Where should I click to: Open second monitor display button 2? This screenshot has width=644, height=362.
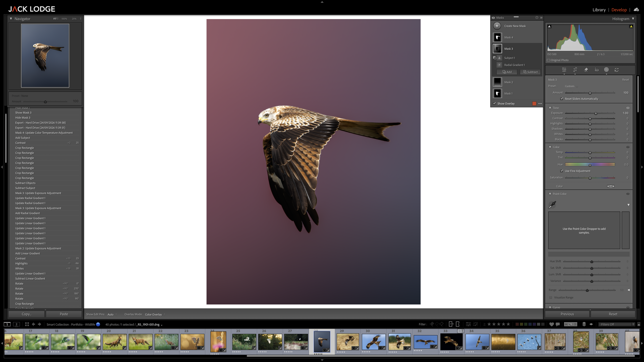(16, 324)
